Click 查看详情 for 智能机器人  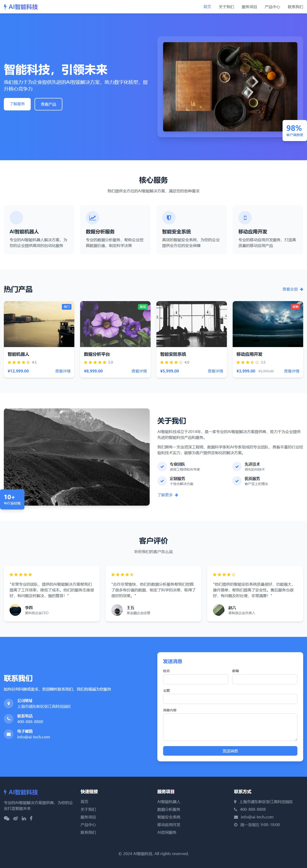tap(63, 371)
